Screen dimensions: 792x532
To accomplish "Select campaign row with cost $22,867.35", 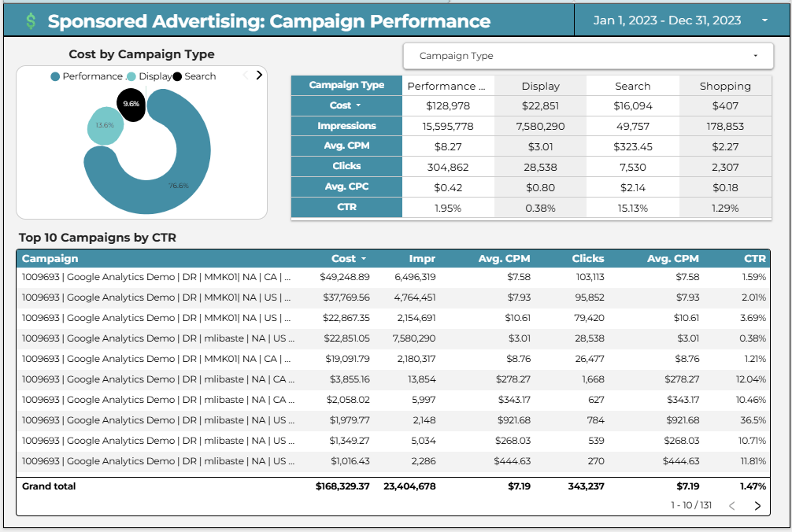I will (393, 318).
